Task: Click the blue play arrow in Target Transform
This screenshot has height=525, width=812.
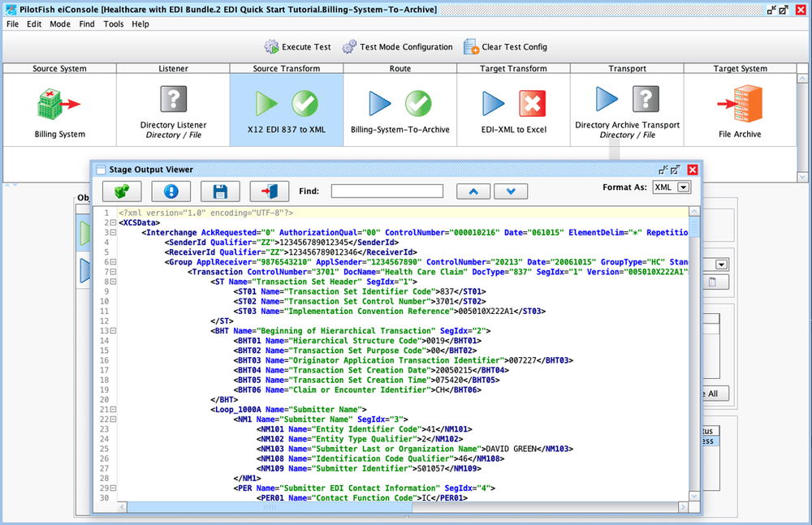Action: pos(493,104)
